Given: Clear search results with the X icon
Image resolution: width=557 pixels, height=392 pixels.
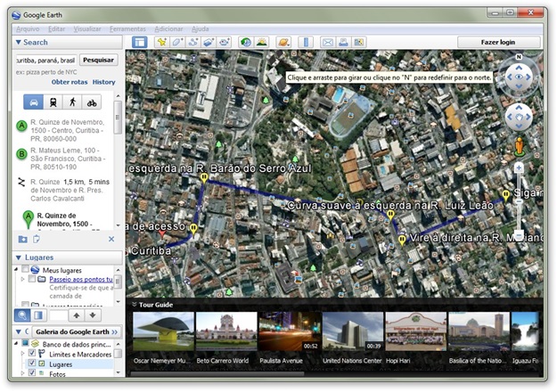Looking at the screenshot, I should coord(111,239).
